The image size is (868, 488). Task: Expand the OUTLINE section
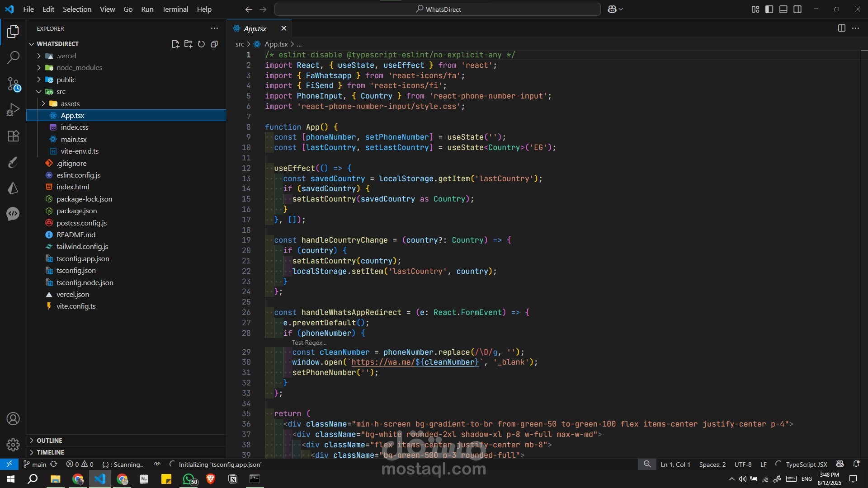pos(49,441)
